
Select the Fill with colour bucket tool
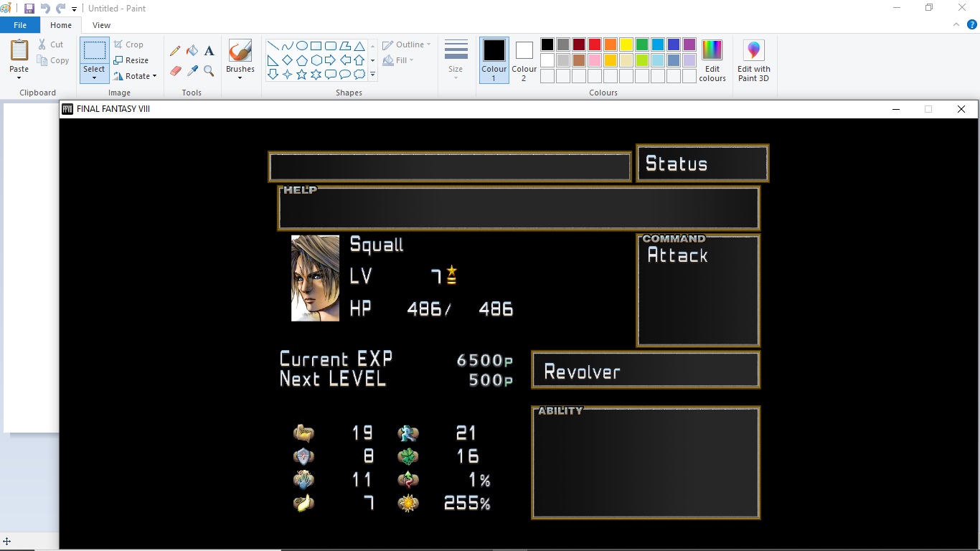coord(192,51)
